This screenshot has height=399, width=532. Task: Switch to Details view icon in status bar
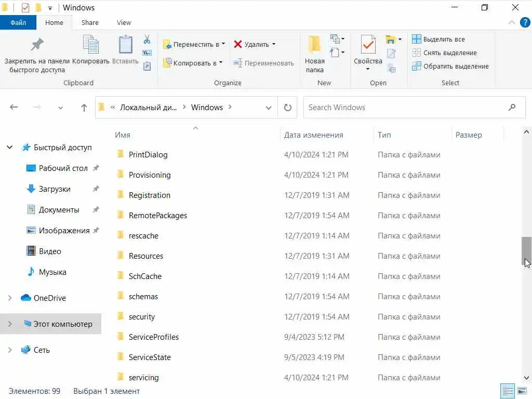click(508, 391)
